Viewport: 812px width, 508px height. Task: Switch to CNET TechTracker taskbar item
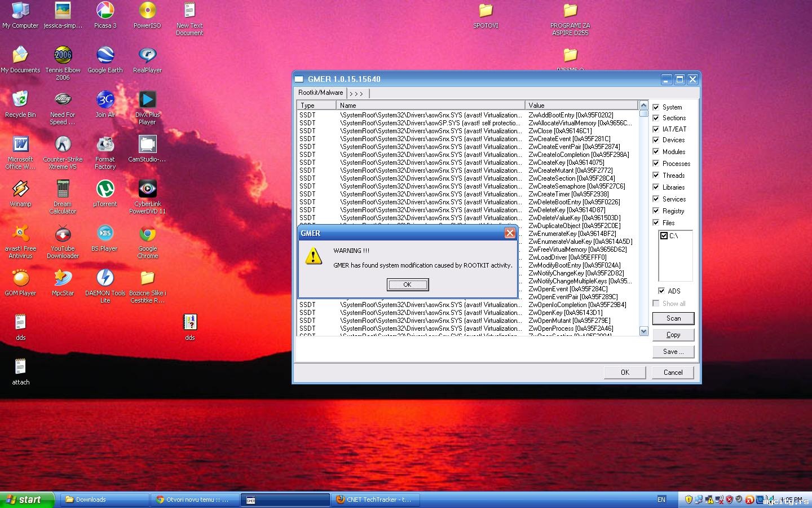[x=374, y=500]
